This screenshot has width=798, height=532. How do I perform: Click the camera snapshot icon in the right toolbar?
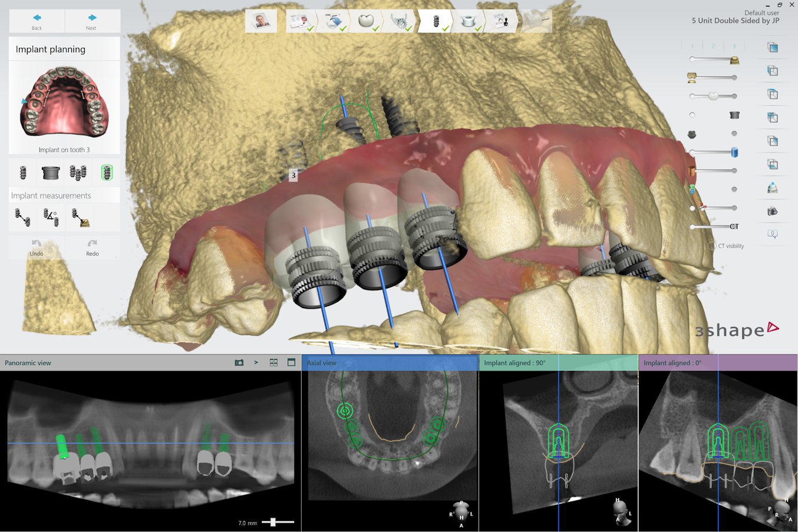(772, 211)
